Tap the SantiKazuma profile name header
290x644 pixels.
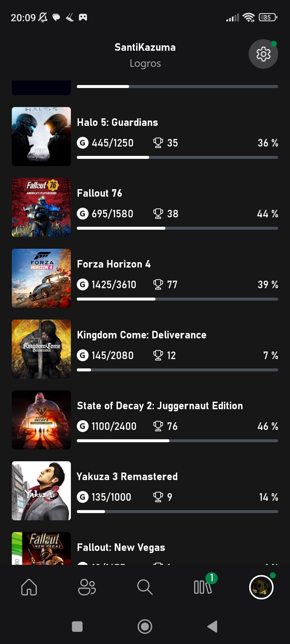[145, 47]
